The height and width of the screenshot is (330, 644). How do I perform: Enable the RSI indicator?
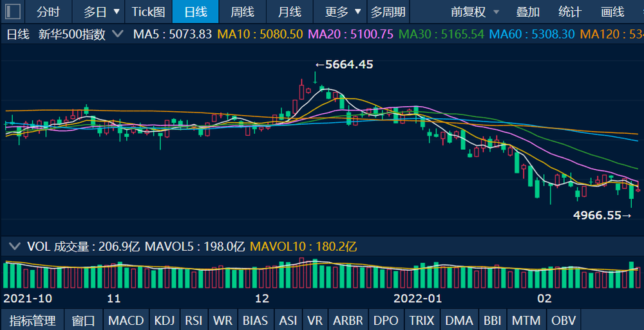(x=193, y=320)
